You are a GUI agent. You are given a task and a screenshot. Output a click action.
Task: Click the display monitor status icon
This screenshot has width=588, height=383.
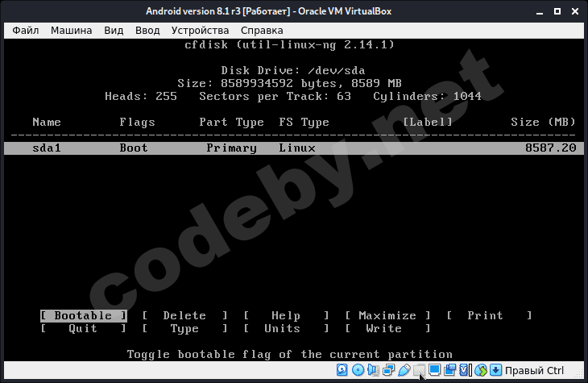pos(434,370)
